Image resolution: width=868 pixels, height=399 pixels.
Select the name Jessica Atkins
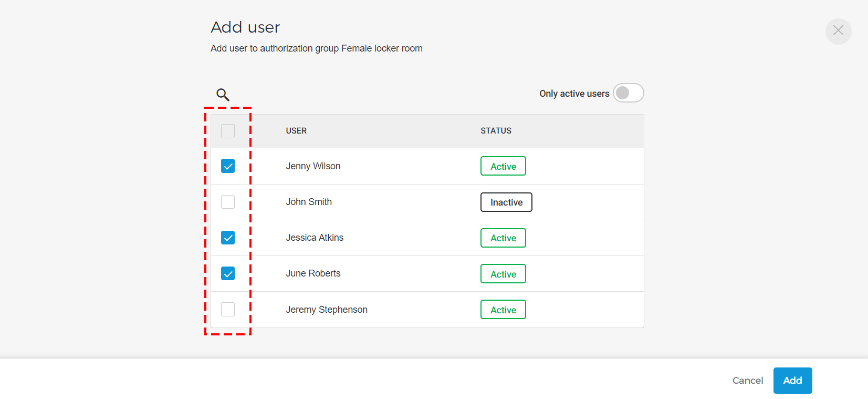tap(315, 238)
